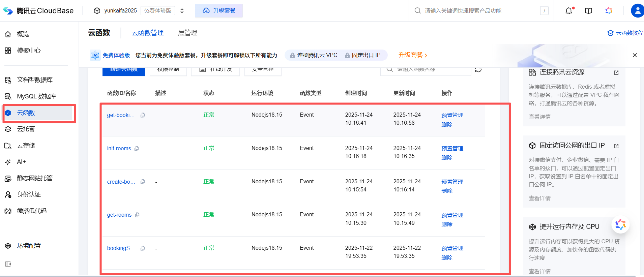Viewport: 644px width, 277px height.
Task: Click 删除 for bookingS… row
Action: (x=447, y=258)
